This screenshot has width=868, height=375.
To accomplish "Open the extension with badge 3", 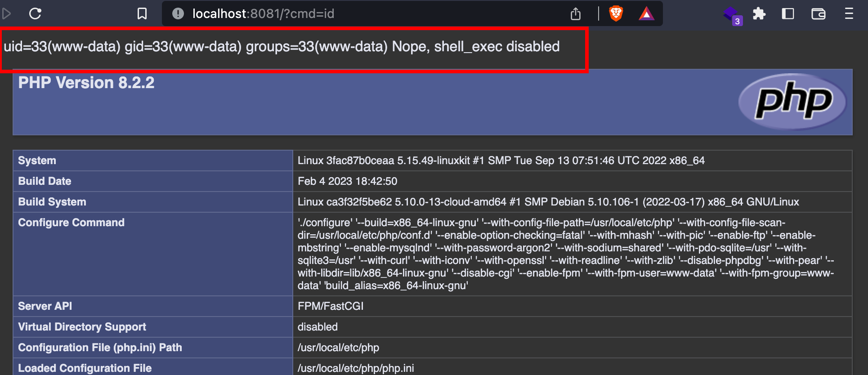I will pos(733,15).
